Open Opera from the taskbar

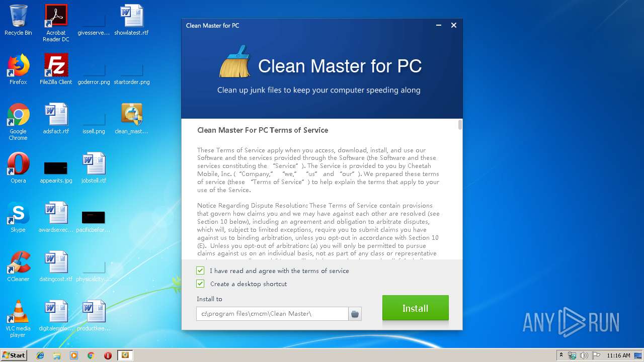click(108, 355)
